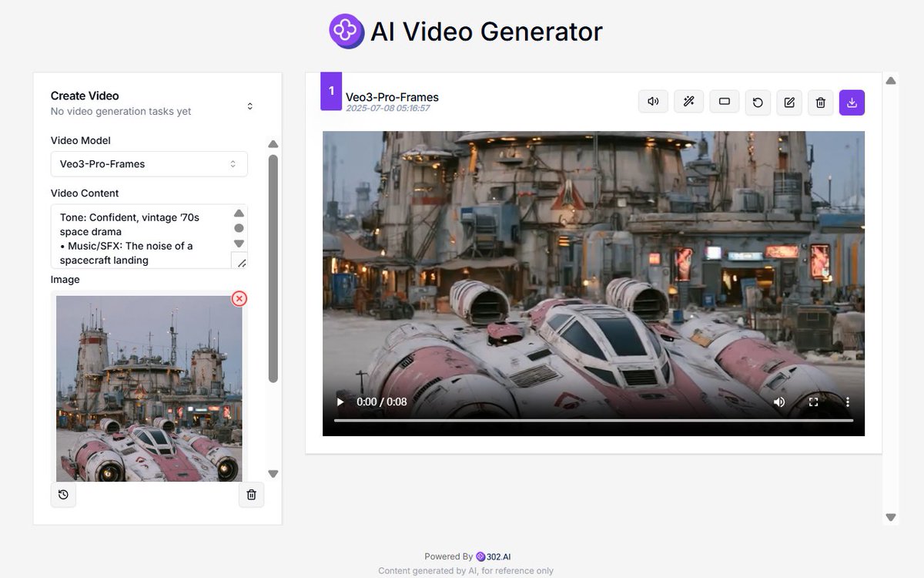The width and height of the screenshot is (924, 578).
Task: Click the regenerate rotate arrow icon
Action: 758,102
